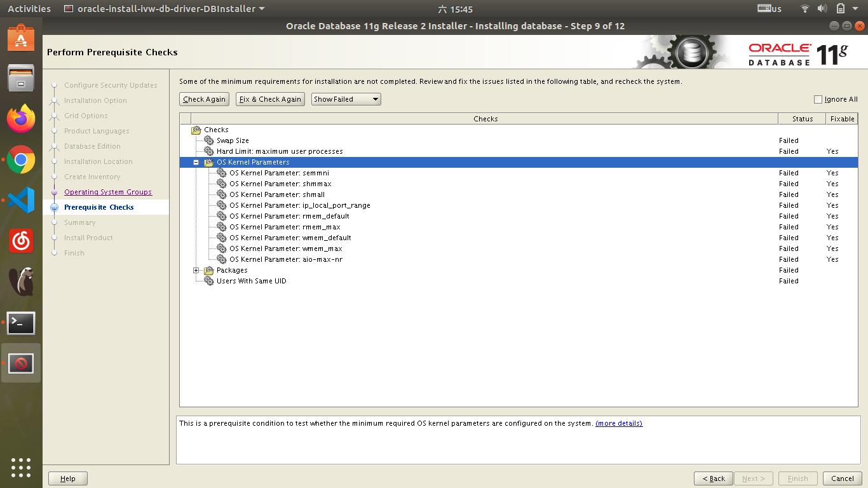868x488 pixels.
Task: Expand the Packages tree node
Action: pos(196,270)
